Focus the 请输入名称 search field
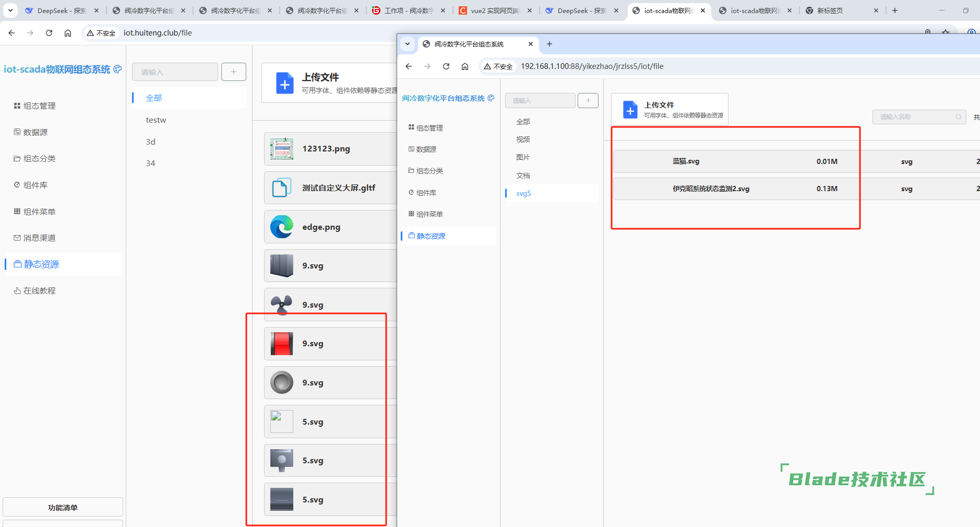Viewport: 980px width, 527px height. click(x=919, y=117)
